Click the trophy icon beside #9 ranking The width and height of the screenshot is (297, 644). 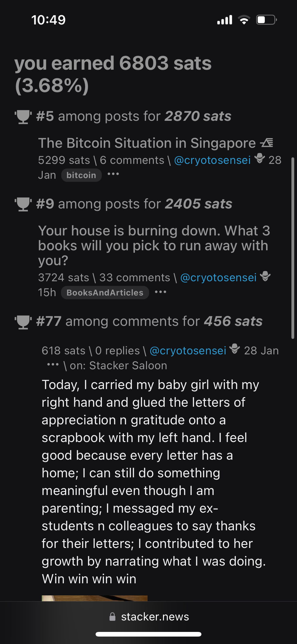click(x=23, y=204)
